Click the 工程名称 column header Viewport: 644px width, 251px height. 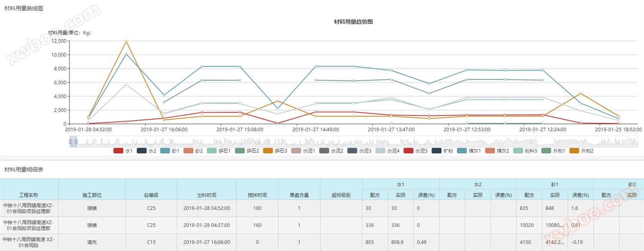click(29, 195)
